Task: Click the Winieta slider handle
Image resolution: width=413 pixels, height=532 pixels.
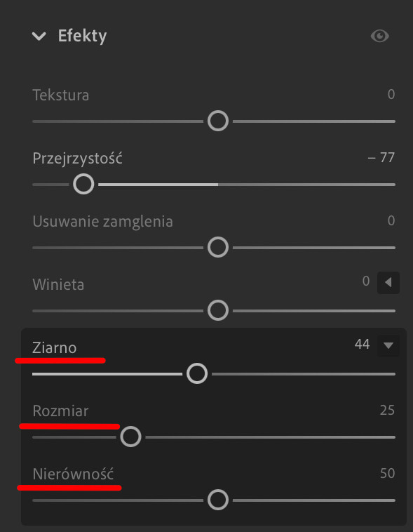Action: 217,310
